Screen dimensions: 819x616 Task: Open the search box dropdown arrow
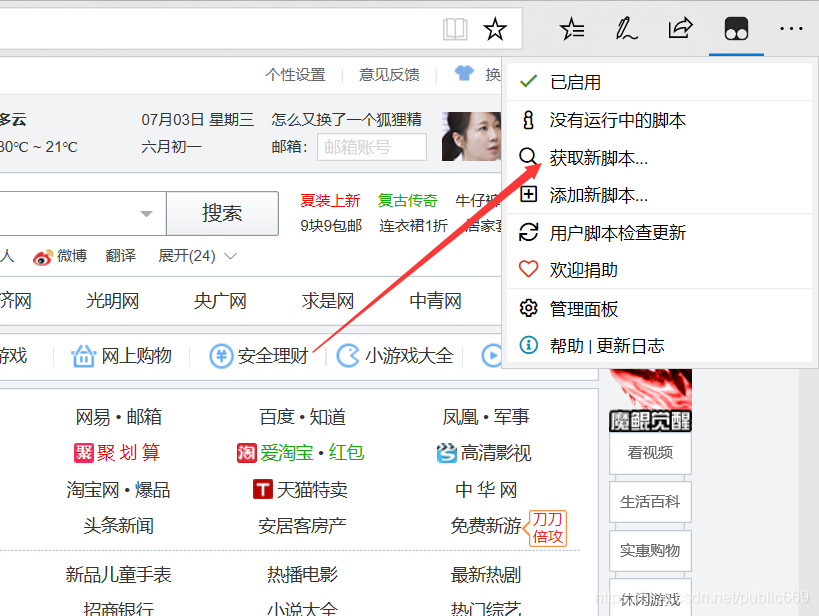click(147, 214)
